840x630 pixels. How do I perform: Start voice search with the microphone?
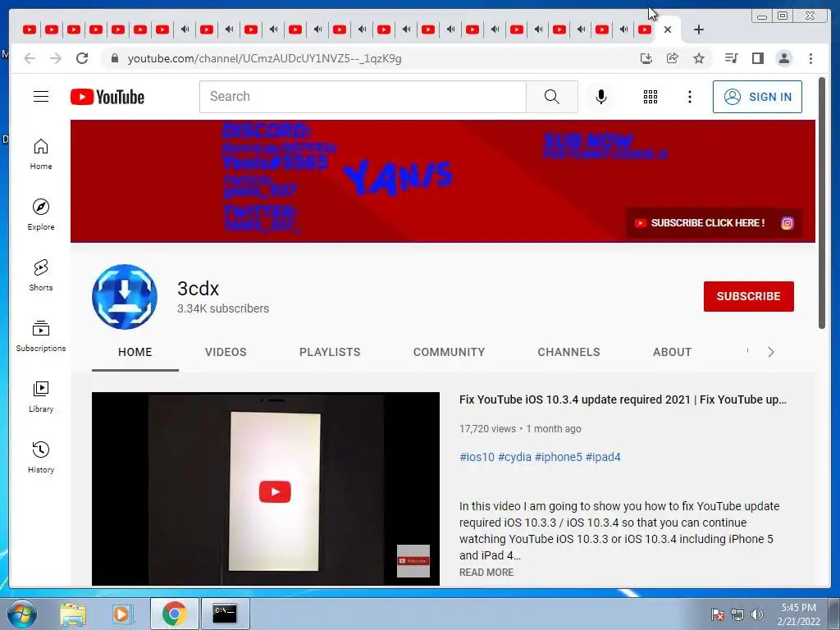tap(601, 97)
